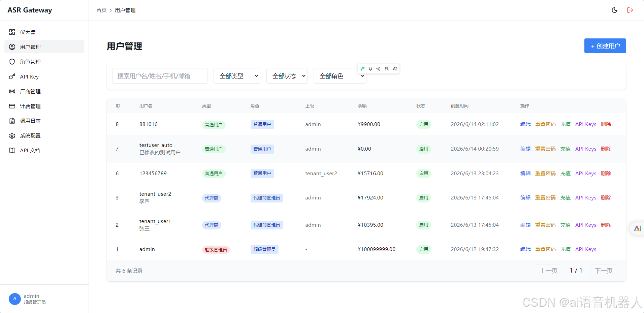
Task: Click the 角色管理 shield icon
Action: point(12,62)
